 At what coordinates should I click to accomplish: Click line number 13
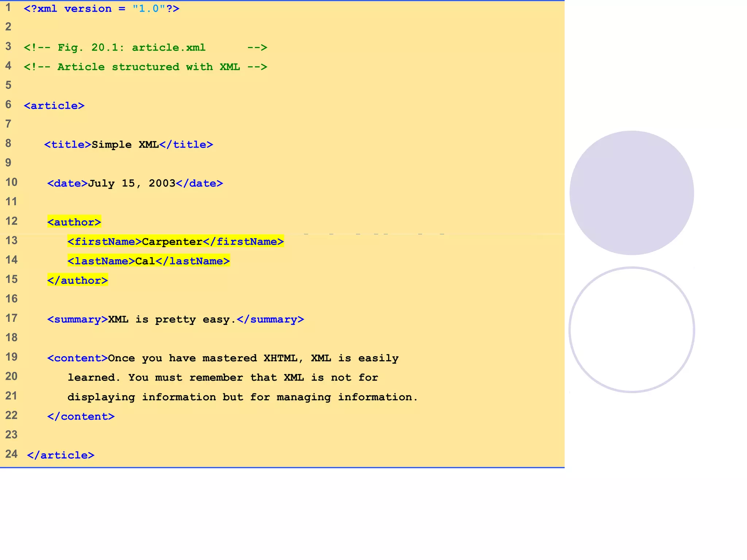[x=11, y=241]
